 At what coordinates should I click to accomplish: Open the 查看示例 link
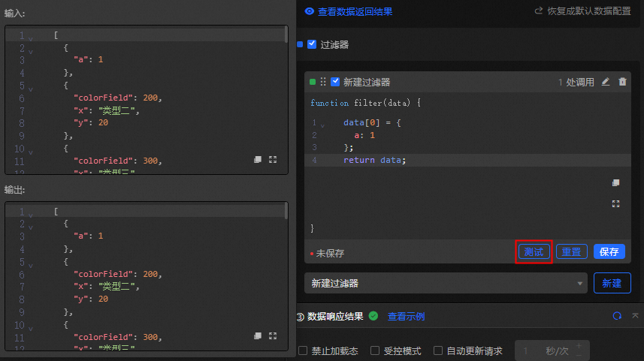tap(407, 316)
